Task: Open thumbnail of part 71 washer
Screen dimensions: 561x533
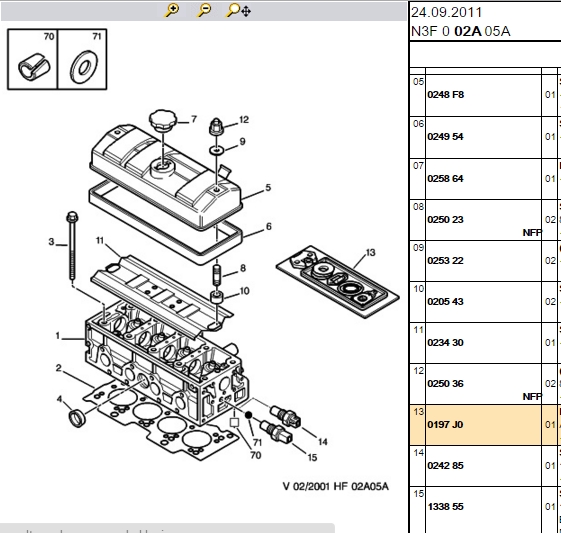Action: [x=82, y=59]
